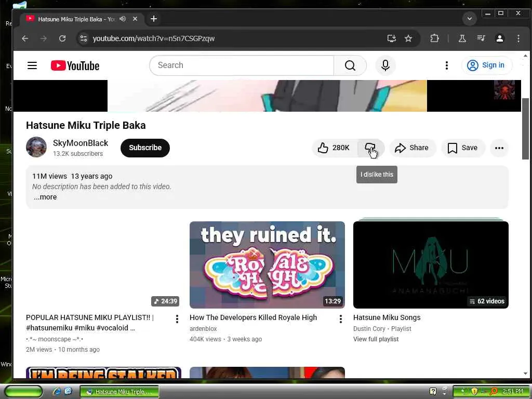Open Chrome three-dot menu
The width and height of the screenshot is (532, 399).
pos(518,38)
